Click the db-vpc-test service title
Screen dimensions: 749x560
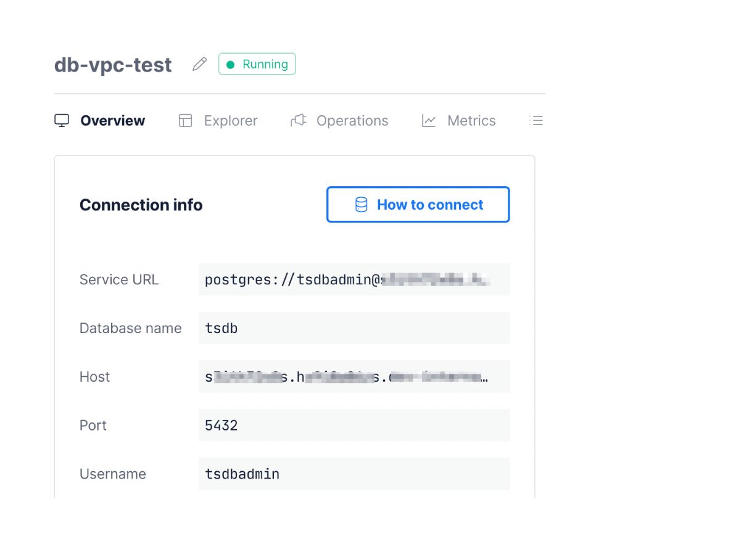(x=113, y=65)
